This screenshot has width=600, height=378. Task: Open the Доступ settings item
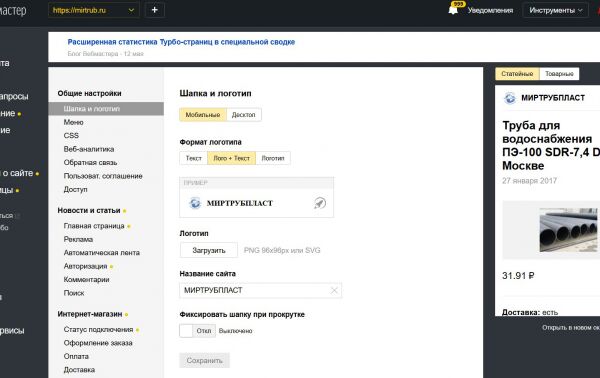(x=75, y=189)
